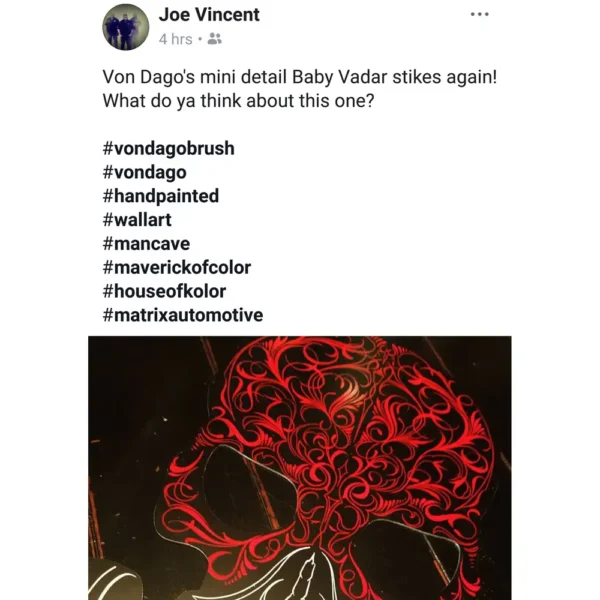
Task: Open the #houseofkolor hashtag
Action: [x=164, y=291]
